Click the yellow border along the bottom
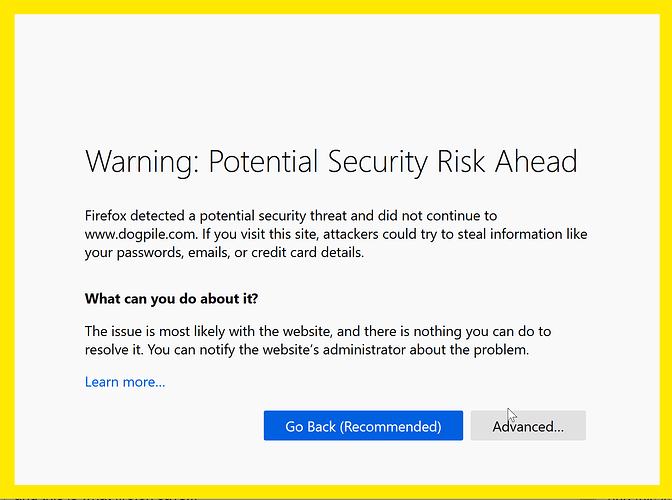The height and width of the screenshot is (500, 672). point(336,490)
